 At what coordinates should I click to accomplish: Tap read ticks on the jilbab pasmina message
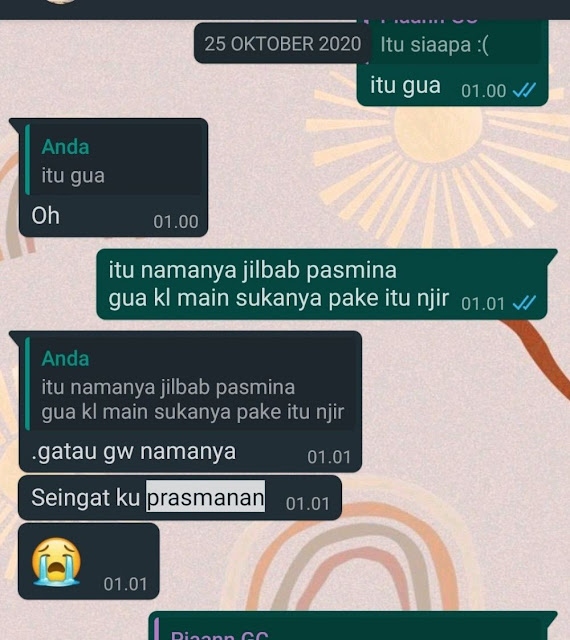pyautogui.click(x=524, y=303)
